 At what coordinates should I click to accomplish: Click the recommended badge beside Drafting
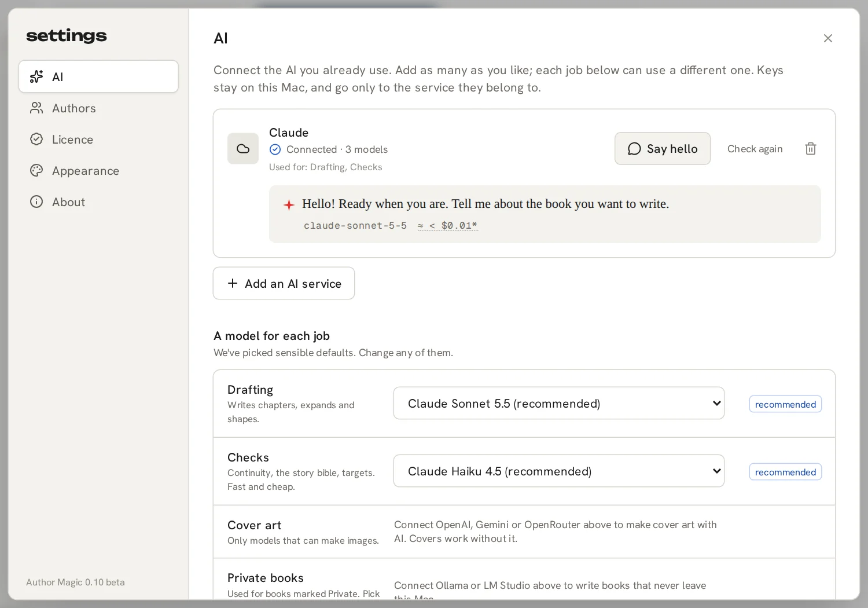click(x=785, y=404)
